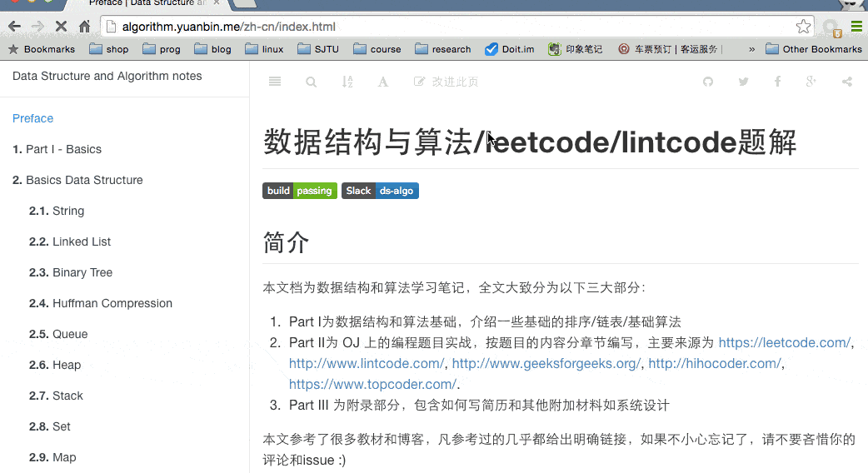Open the http://hihocoder.com/ link
Image resolution: width=868 pixels, height=473 pixels.
click(x=715, y=363)
